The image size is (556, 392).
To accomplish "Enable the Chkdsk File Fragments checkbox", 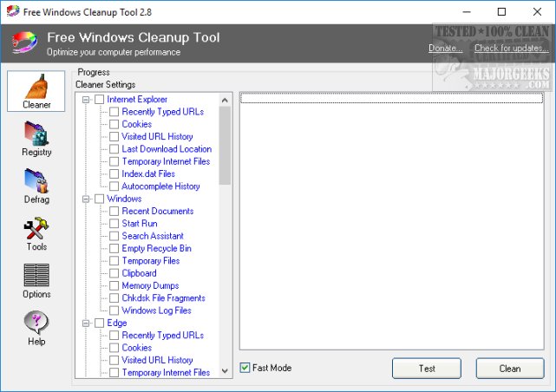I will [114, 297].
